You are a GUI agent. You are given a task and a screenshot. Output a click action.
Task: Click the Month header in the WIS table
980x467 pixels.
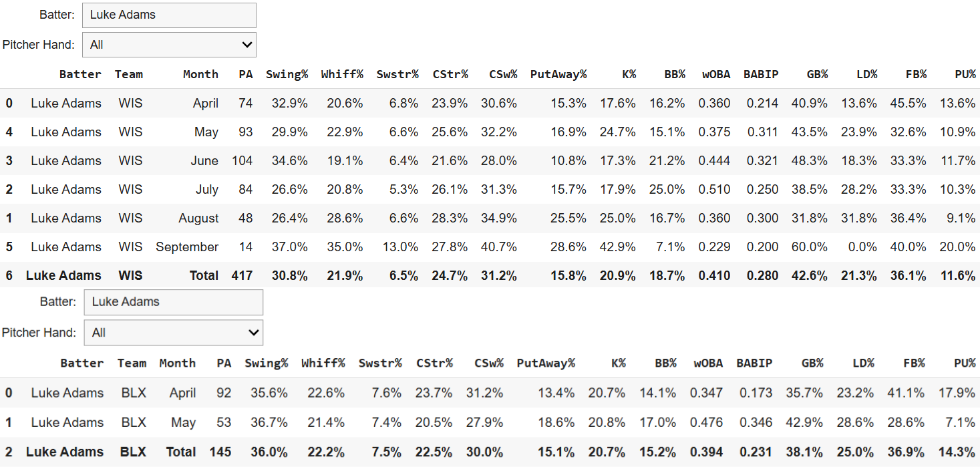pyautogui.click(x=200, y=74)
